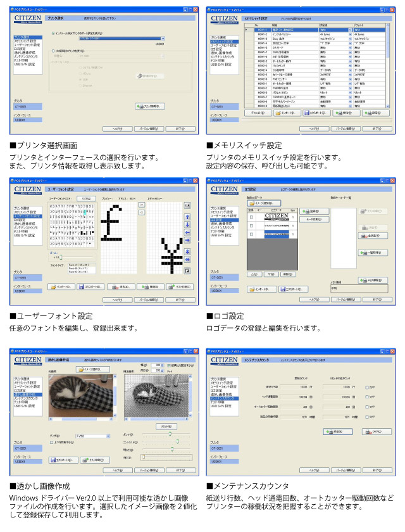Image resolution: width=405 pixels, height=532 pixels.
Task: Click the original cat image in Watermark window
Action: pyautogui.click(x=81, y=396)
